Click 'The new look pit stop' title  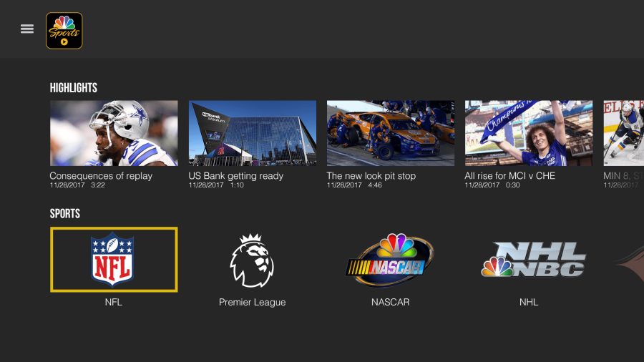coord(371,176)
